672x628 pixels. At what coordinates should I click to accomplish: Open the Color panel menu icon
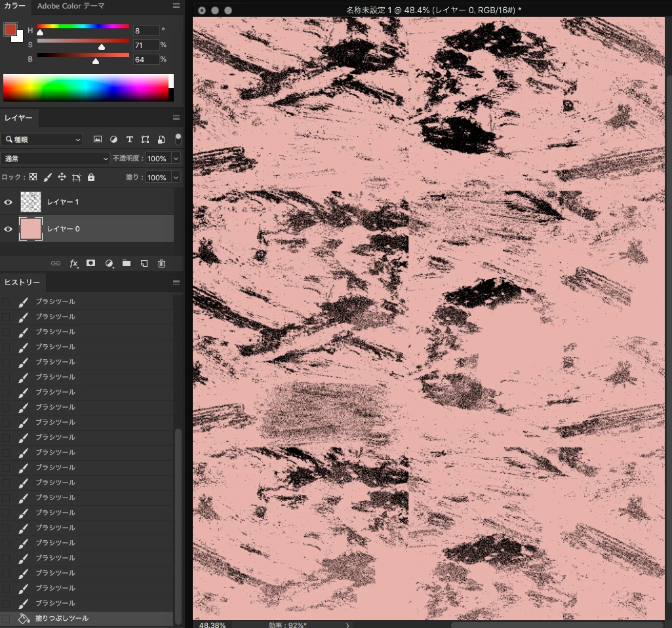coord(176,5)
